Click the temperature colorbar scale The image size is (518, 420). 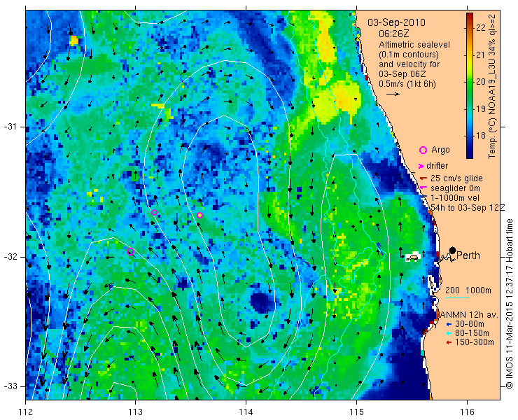[x=470, y=86]
